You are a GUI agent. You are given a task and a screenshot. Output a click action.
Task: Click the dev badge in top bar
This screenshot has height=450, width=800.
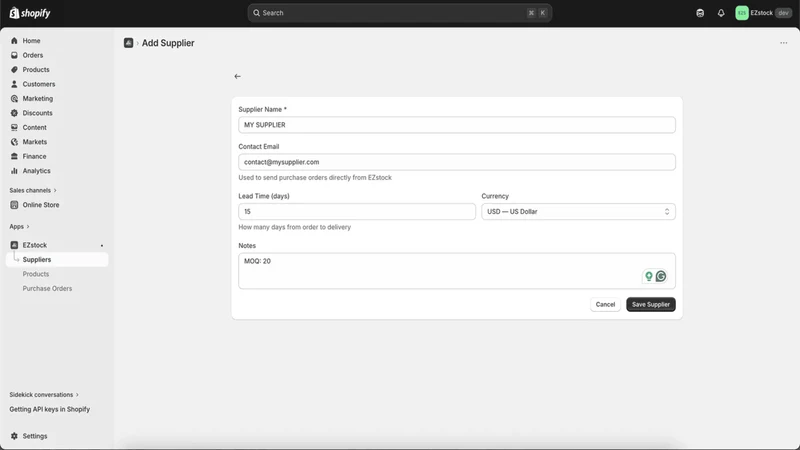tap(783, 13)
